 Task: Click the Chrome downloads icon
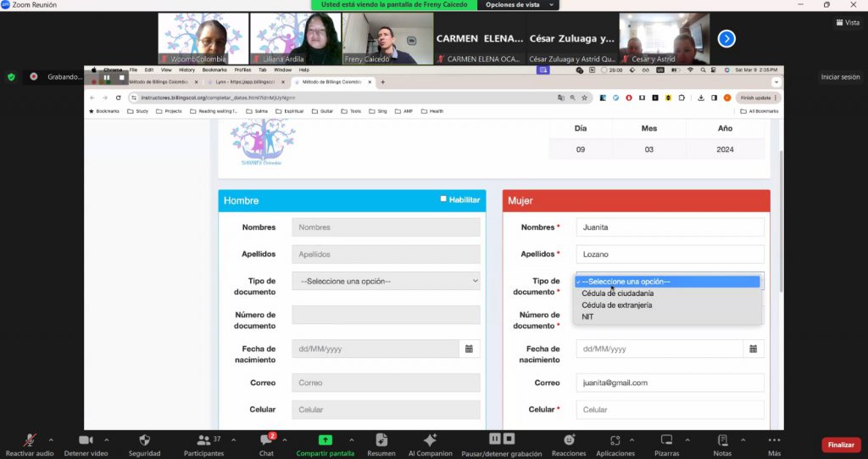point(701,98)
